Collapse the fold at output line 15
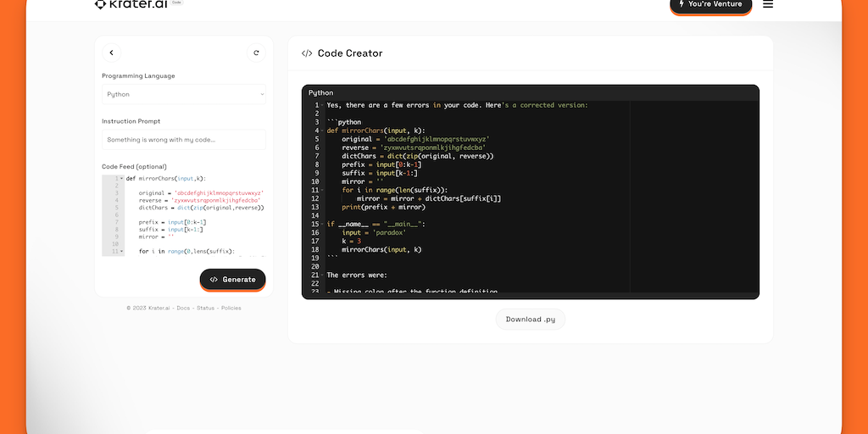Viewport: 868px width, 434px height. tap(322, 224)
